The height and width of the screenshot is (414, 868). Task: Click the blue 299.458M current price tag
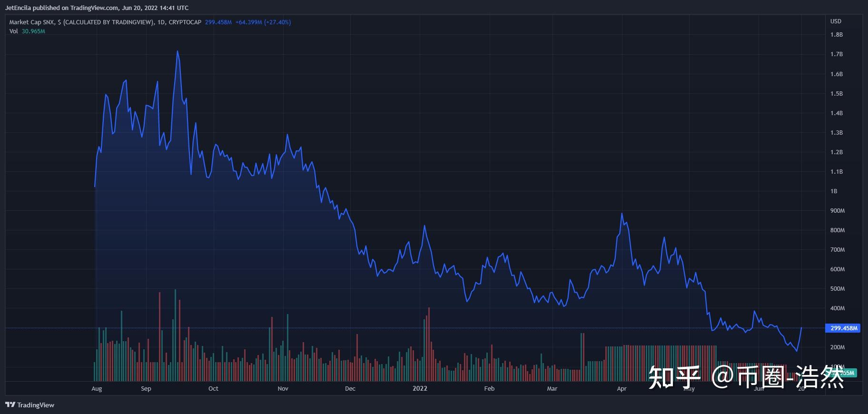(844, 328)
